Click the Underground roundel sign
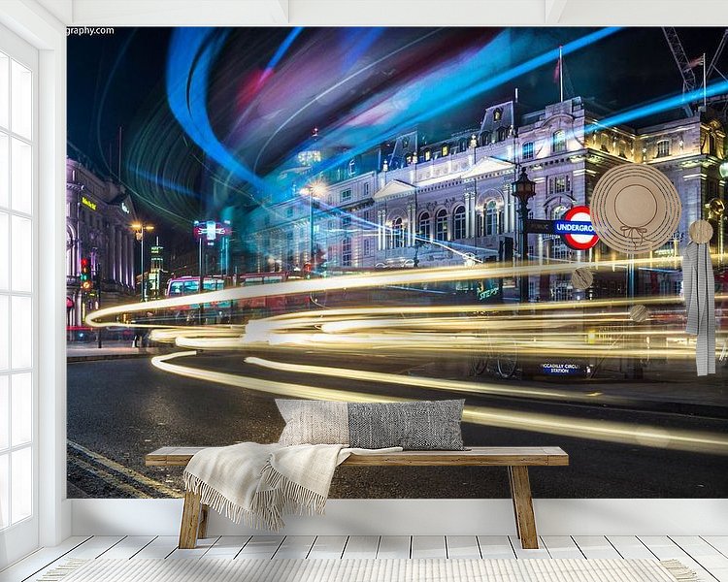This screenshot has width=728, height=582. 579,228
